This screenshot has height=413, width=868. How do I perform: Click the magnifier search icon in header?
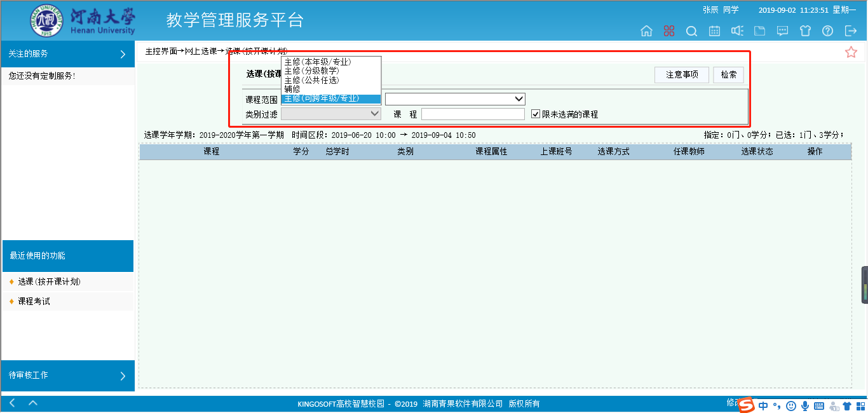[x=692, y=31]
